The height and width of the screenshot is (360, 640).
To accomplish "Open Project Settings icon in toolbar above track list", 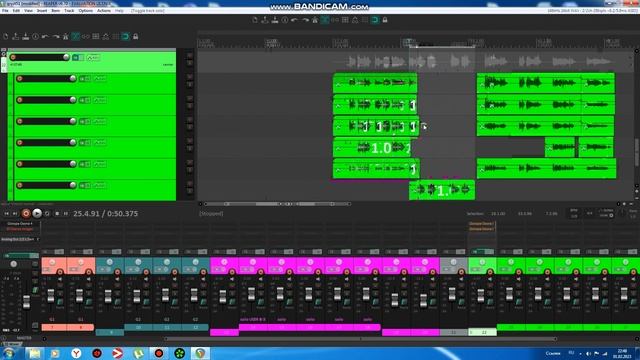I will coord(36,37).
